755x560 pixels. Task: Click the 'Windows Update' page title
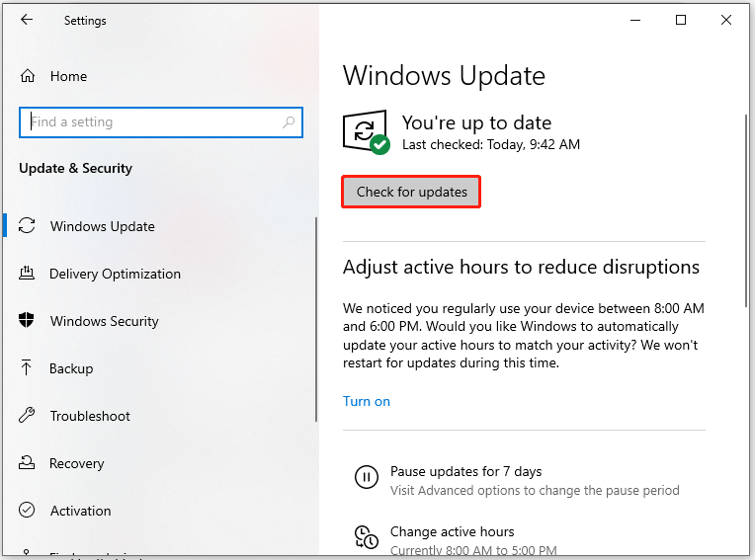[x=444, y=76]
